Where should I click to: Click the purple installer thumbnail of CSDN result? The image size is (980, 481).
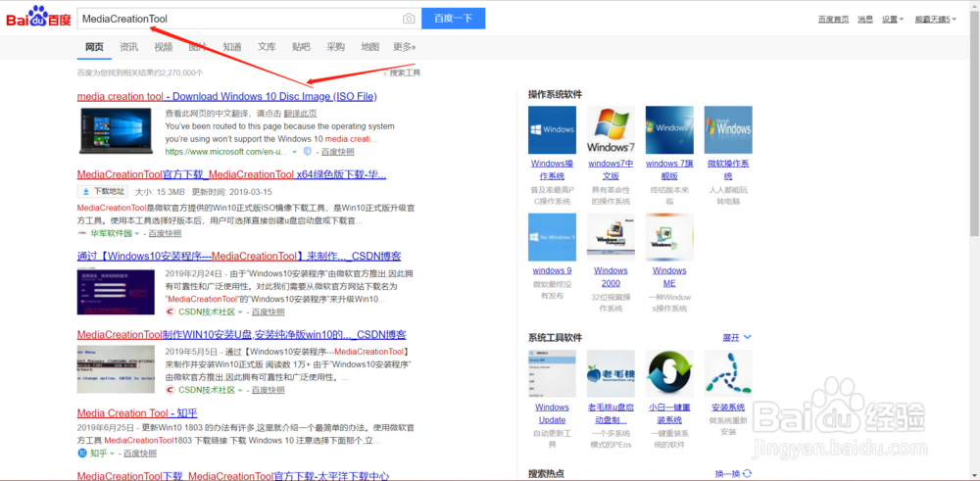pos(116,292)
